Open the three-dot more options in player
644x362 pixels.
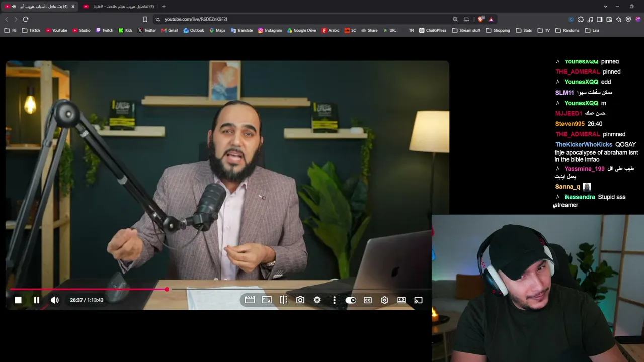click(x=334, y=300)
